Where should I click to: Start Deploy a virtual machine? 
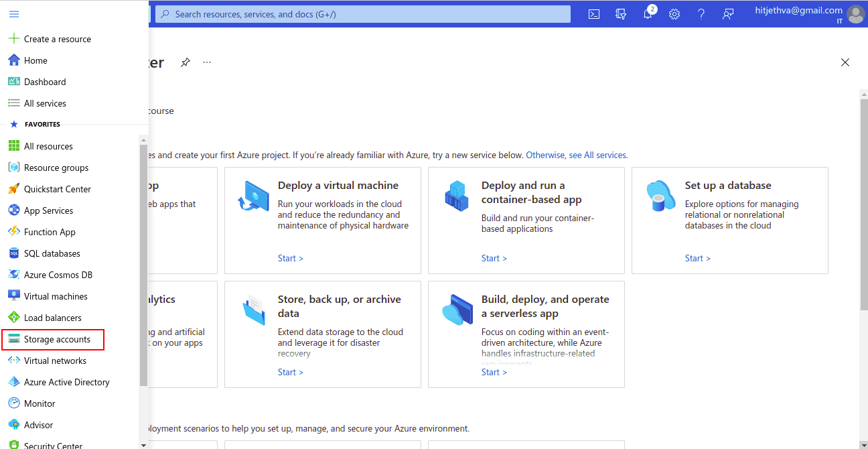point(290,258)
